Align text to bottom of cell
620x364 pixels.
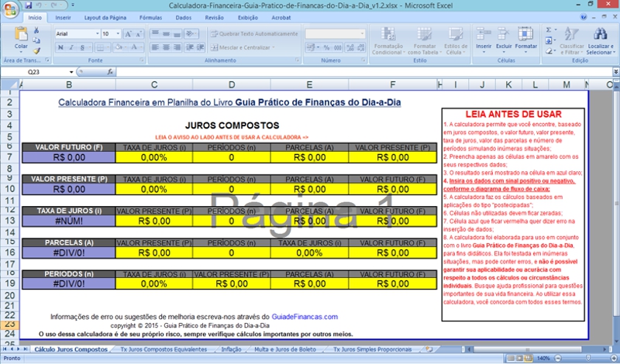[177, 34]
